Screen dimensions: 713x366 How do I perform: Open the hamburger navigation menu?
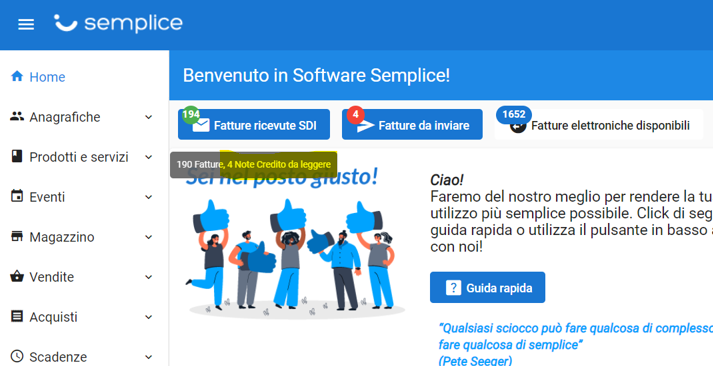tap(26, 24)
